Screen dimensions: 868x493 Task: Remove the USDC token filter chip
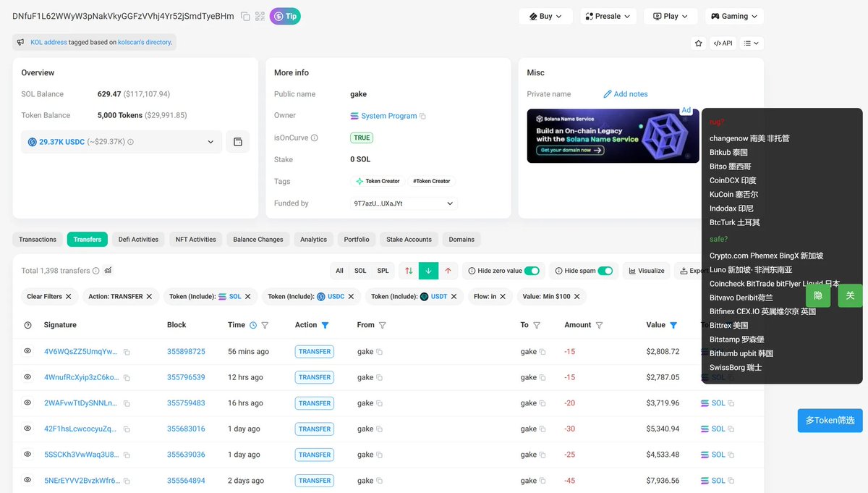click(x=351, y=296)
